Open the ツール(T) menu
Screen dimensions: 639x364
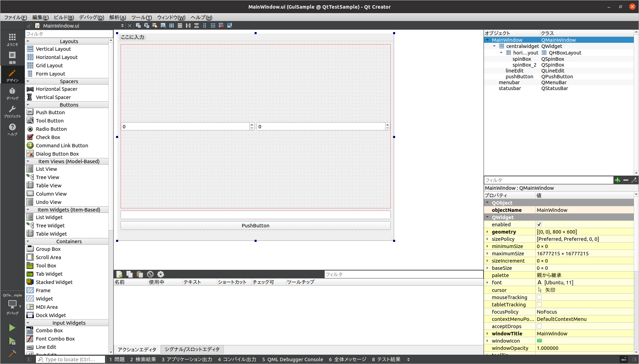coord(142,18)
